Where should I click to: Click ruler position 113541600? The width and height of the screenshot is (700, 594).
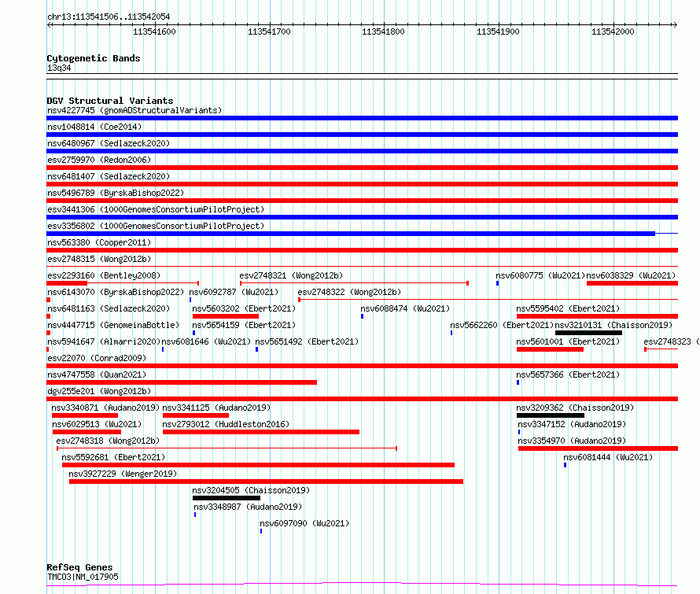coord(154,31)
